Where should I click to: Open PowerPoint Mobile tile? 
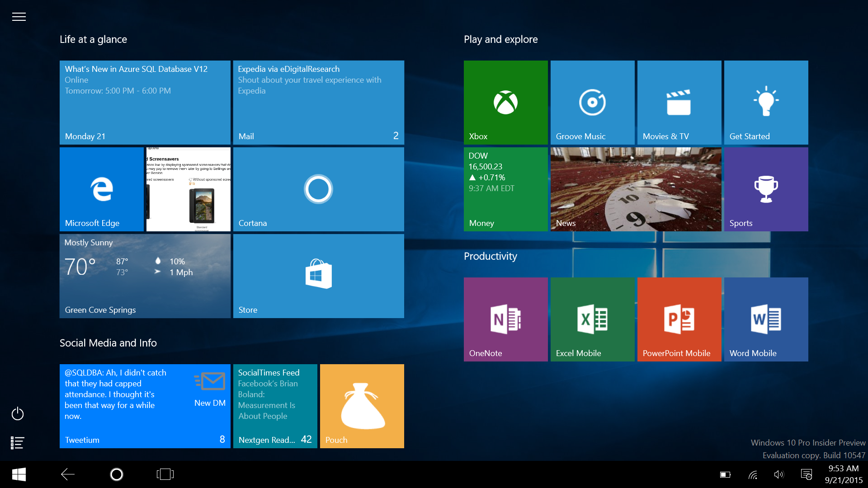679,319
